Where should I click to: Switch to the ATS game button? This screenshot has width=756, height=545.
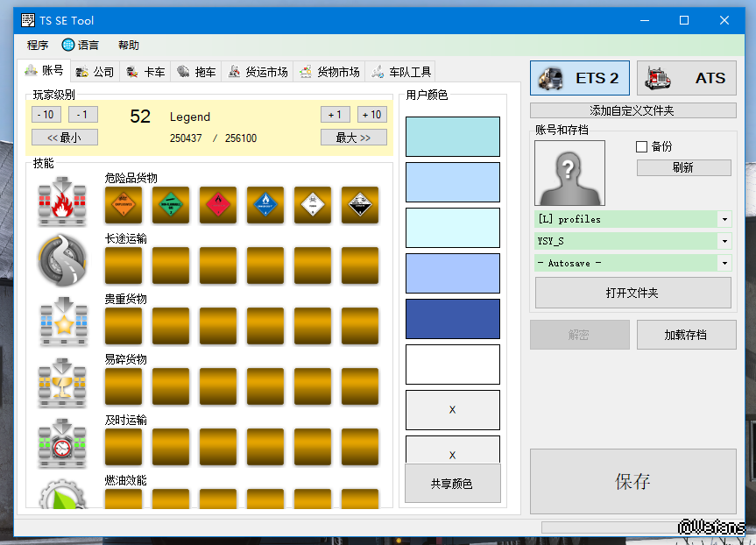click(x=685, y=78)
